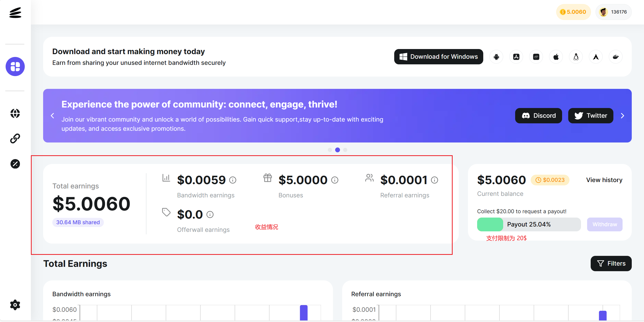Open the settings gear in sidebar

click(x=15, y=305)
